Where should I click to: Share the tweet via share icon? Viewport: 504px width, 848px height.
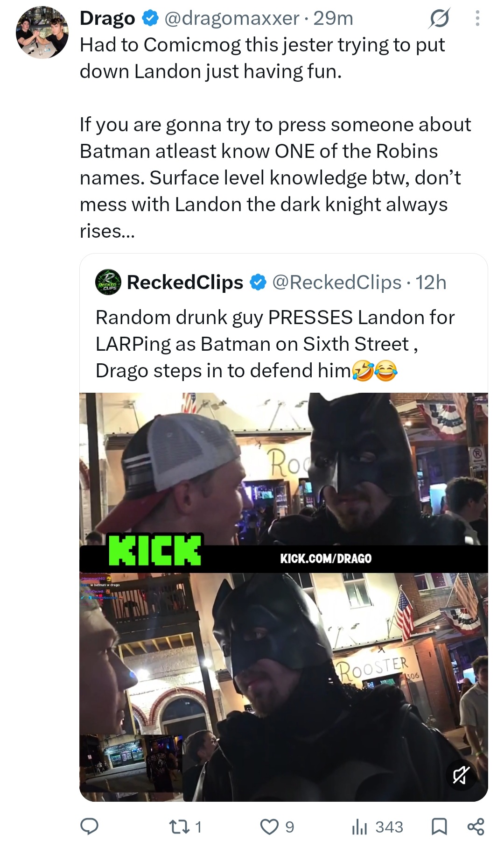[476, 827]
